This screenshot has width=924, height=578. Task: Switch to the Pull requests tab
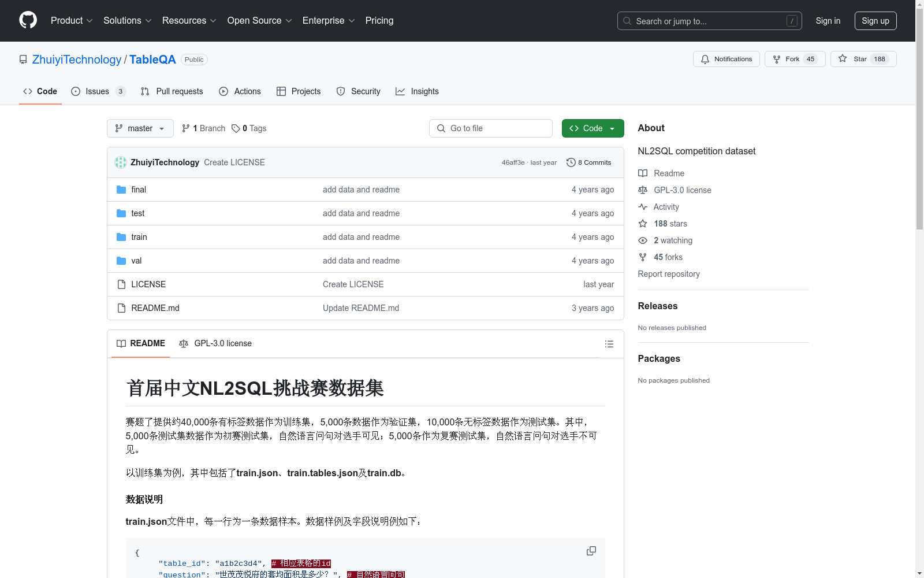pos(172,91)
